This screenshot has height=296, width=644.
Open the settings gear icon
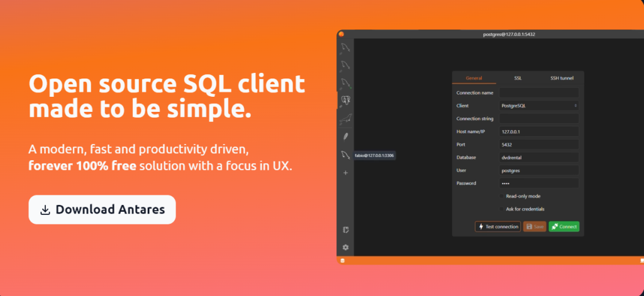(345, 247)
